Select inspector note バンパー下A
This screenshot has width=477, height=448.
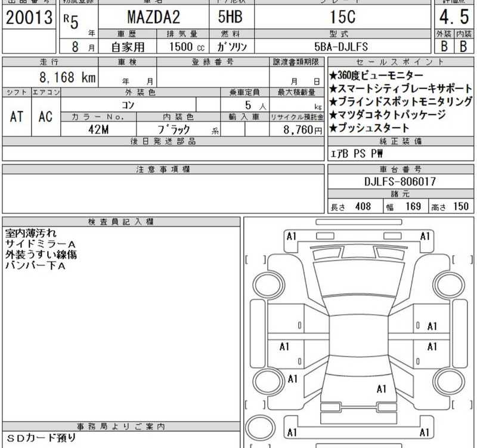(x=35, y=265)
